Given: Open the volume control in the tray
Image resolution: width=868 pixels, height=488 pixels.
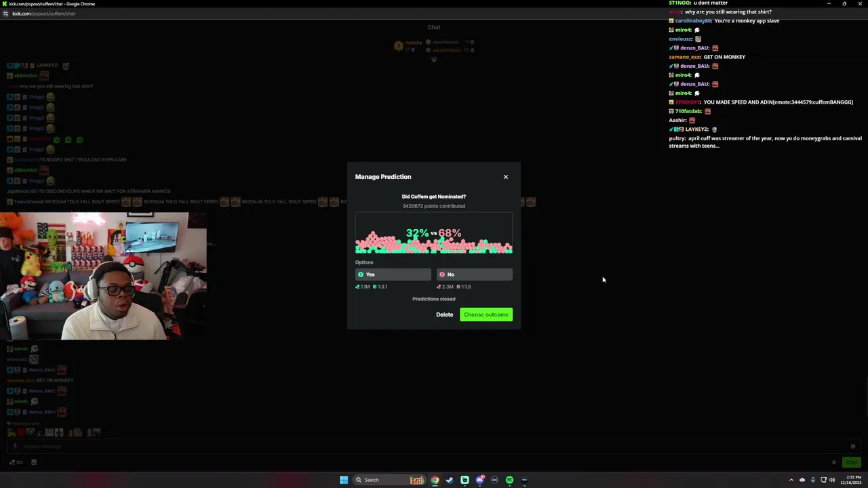Looking at the screenshot, I should tap(832, 480).
